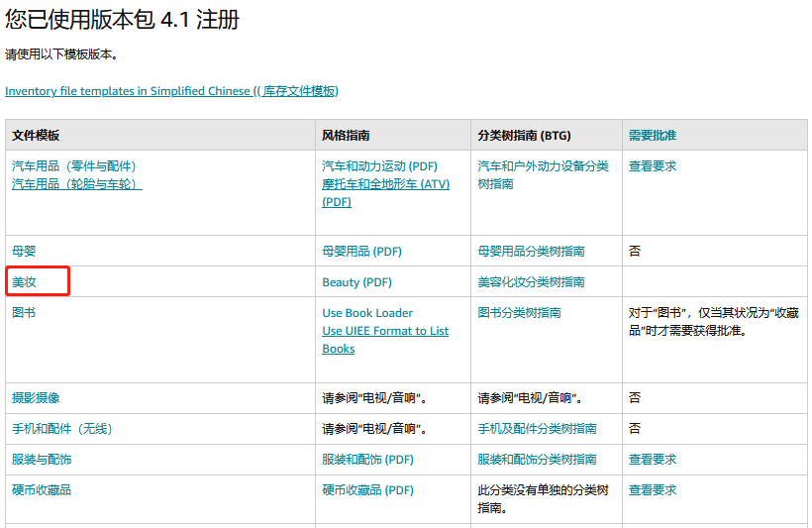Open the 美容化妆分类树指南 link
The height and width of the screenshot is (528, 812).
(531, 282)
